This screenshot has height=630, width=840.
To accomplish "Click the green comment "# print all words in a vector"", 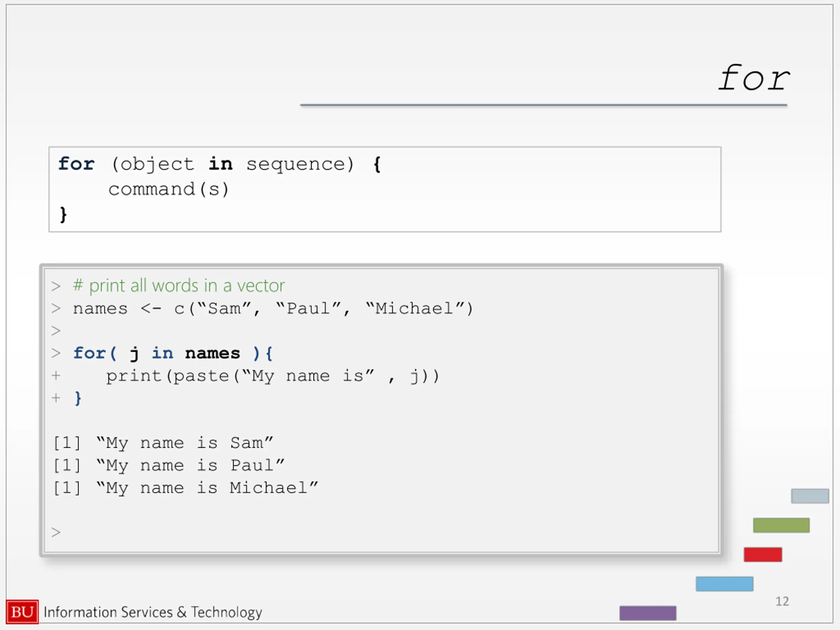I will pos(178,285).
